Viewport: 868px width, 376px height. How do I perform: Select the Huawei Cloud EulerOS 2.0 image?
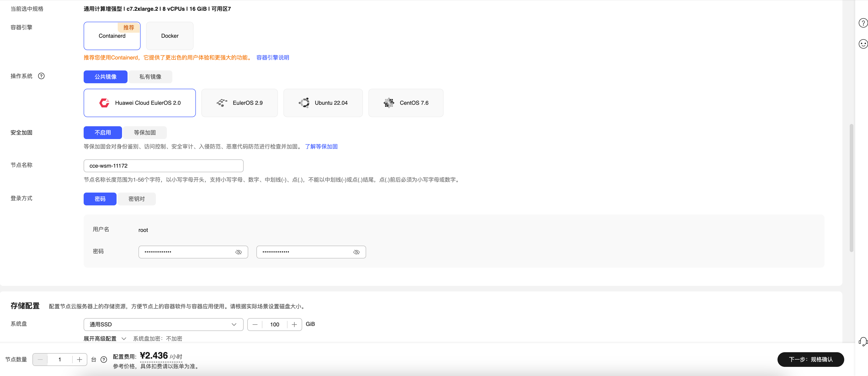click(x=139, y=103)
